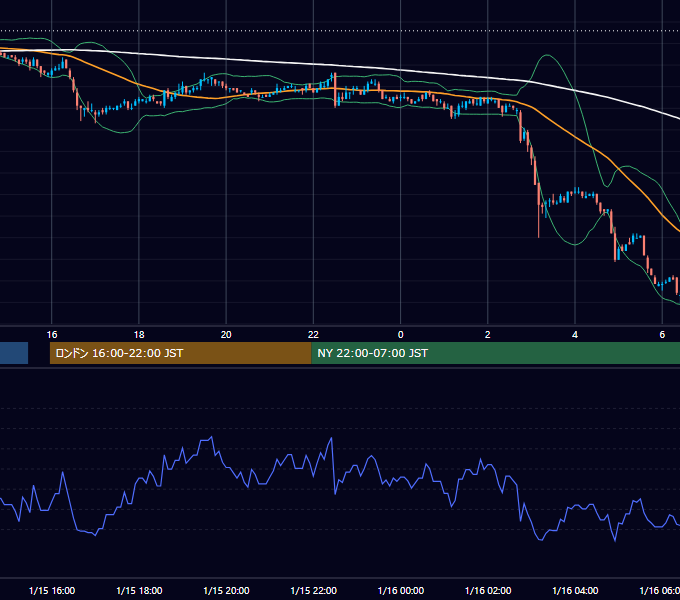Image resolution: width=680 pixels, height=600 pixels.
Task: Click the 4 hour label on price chart axis
Action: pos(575,335)
